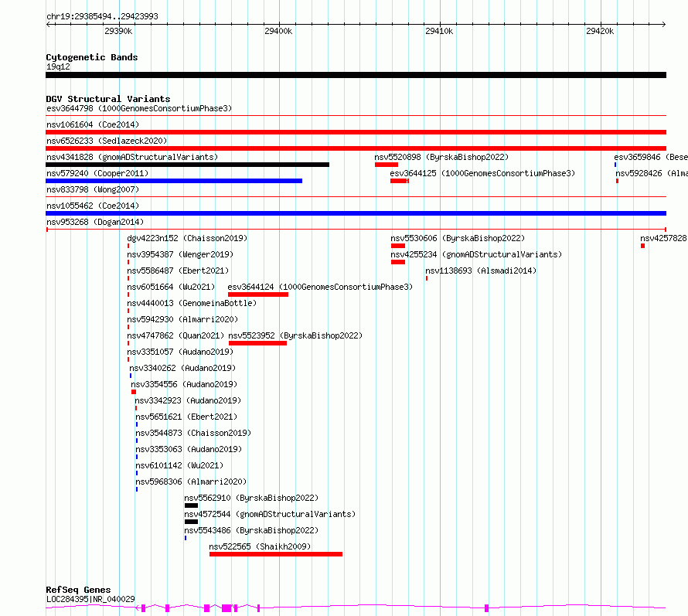The height and width of the screenshot is (616, 688).
Task: Open variant nsv6526233 (Sedlazeck2020)
Action: coord(107,141)
